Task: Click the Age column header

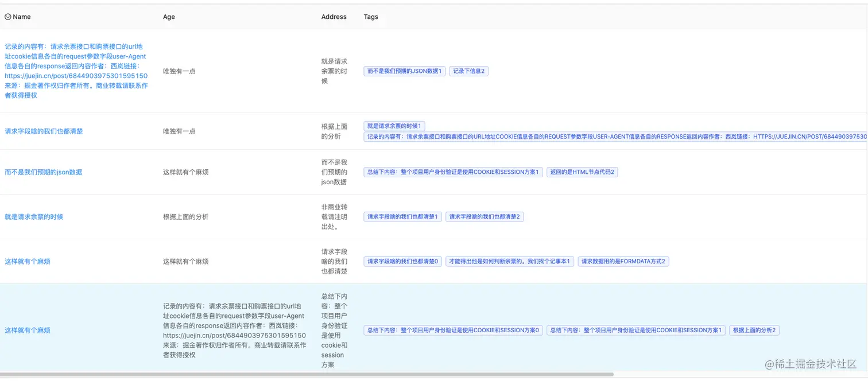Action: pos(169,17)
